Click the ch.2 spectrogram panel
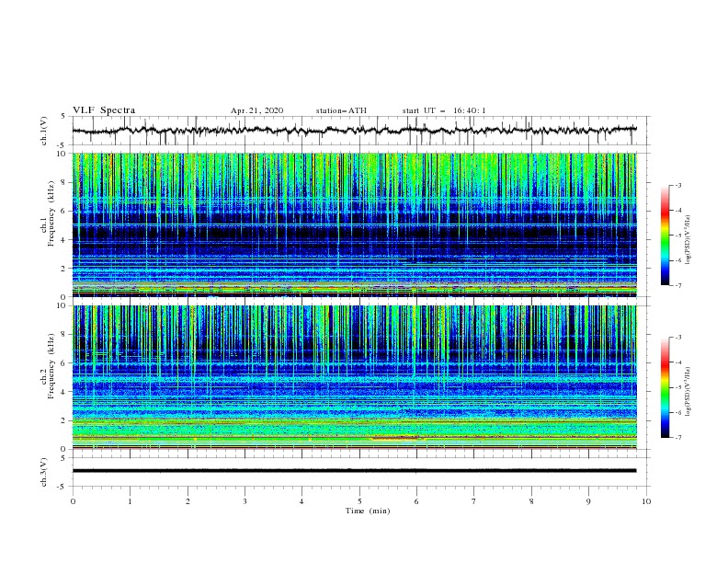 coord(354,377)
